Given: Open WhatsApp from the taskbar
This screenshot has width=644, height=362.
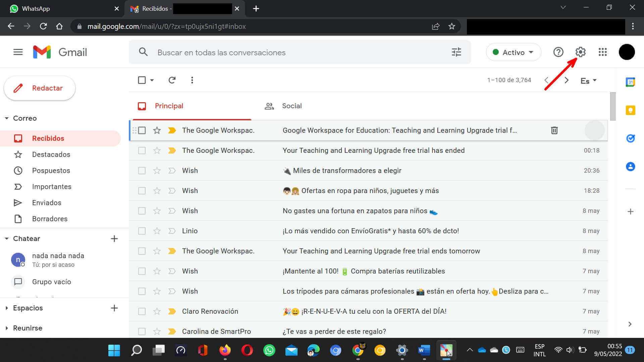Looking at the screenshot, I should pos(269,350).
